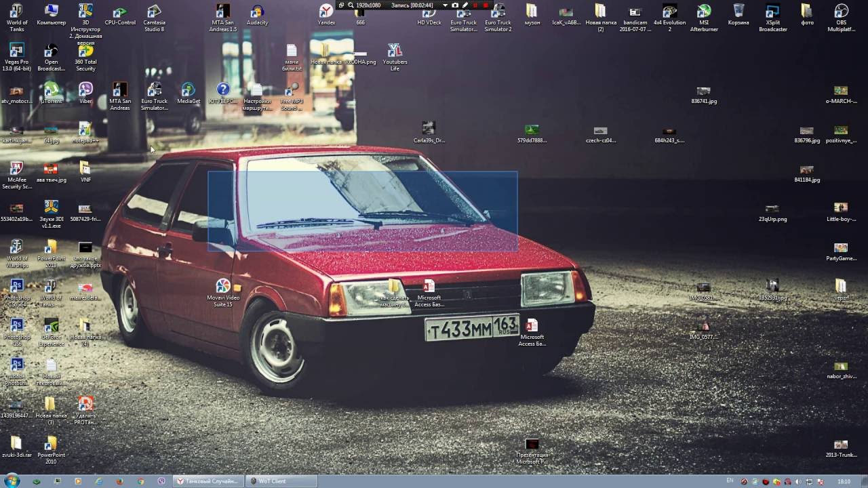Open the Windows Start menu
The width and height of the screenshot is (868, 488).
[x=12, y=481]
